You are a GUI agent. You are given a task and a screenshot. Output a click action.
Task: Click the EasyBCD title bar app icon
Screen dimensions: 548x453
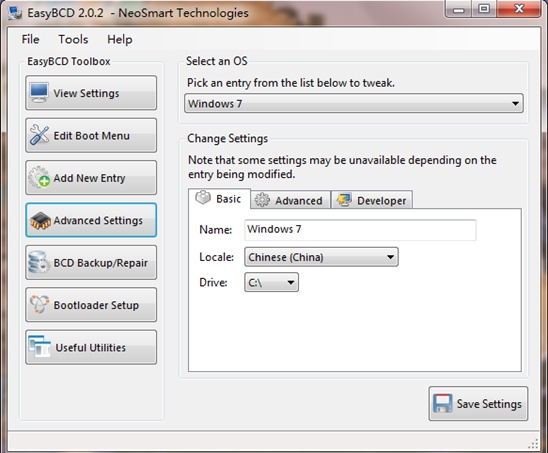(x=15, y=13)
